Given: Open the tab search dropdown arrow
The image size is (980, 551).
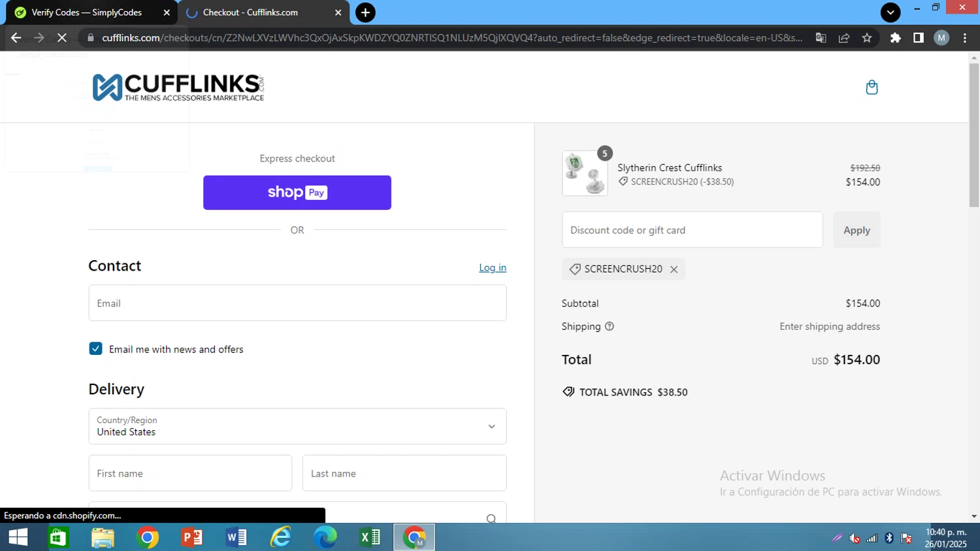Looking at the screenshot, I should [x=890, y=12].
